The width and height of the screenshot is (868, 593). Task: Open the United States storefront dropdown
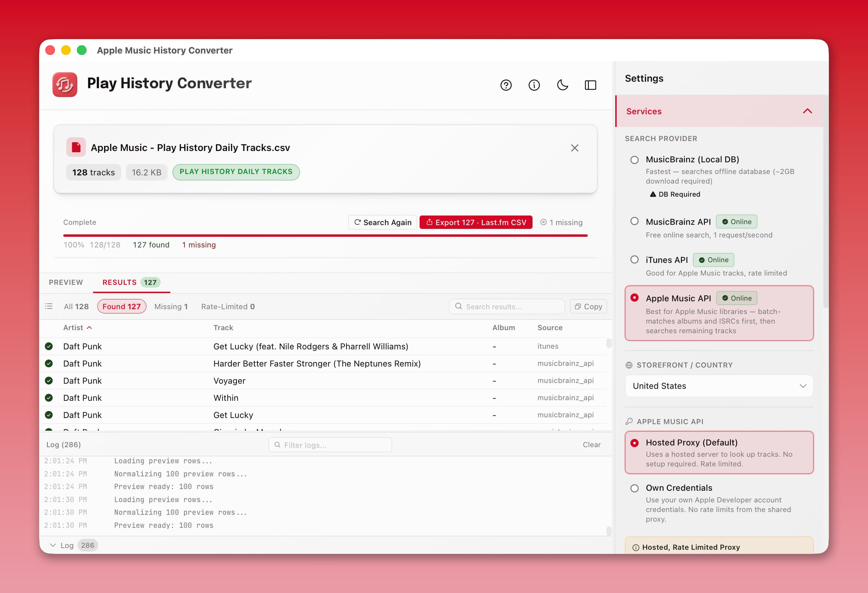point(719,386)
